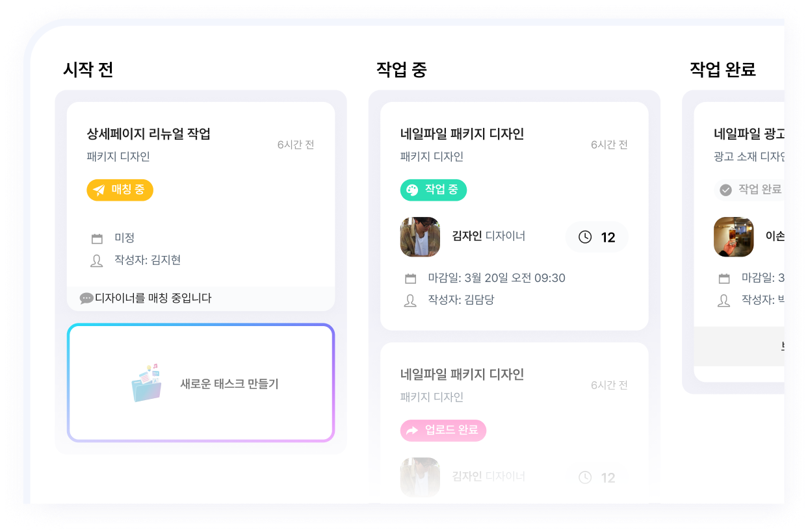Screen dimensions: 808x532
Task: Click the calendar icon beside 미정
Action: pyautogui.click(x=96, y=238)
